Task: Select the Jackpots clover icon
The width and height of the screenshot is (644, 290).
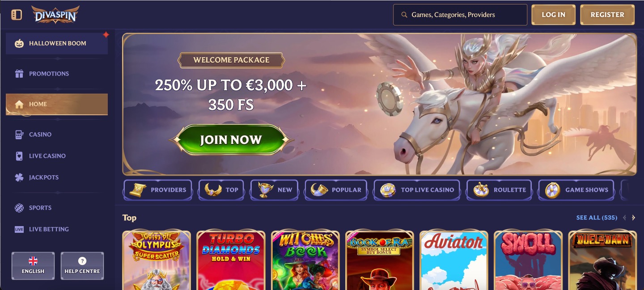Action: click(19, 177)
